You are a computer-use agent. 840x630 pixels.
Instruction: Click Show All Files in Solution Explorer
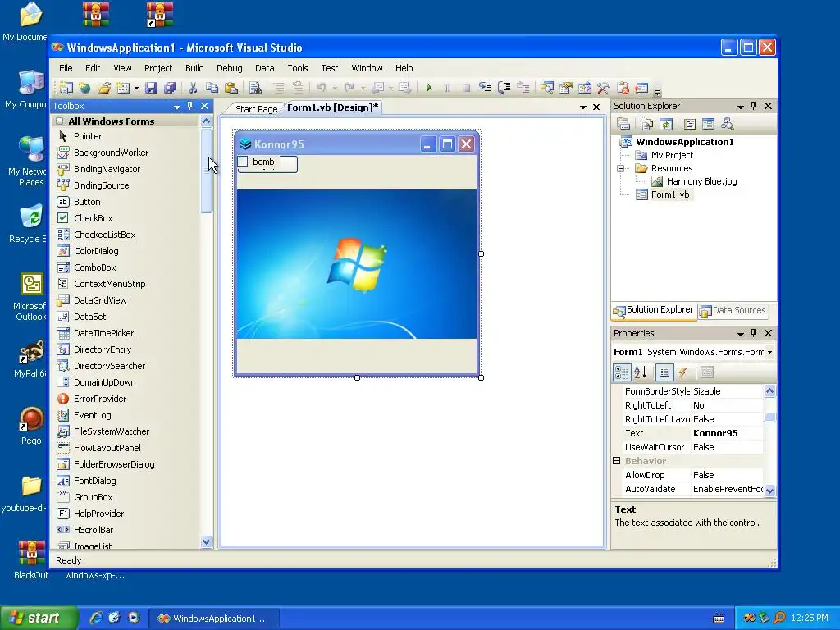tap(646, 125)
